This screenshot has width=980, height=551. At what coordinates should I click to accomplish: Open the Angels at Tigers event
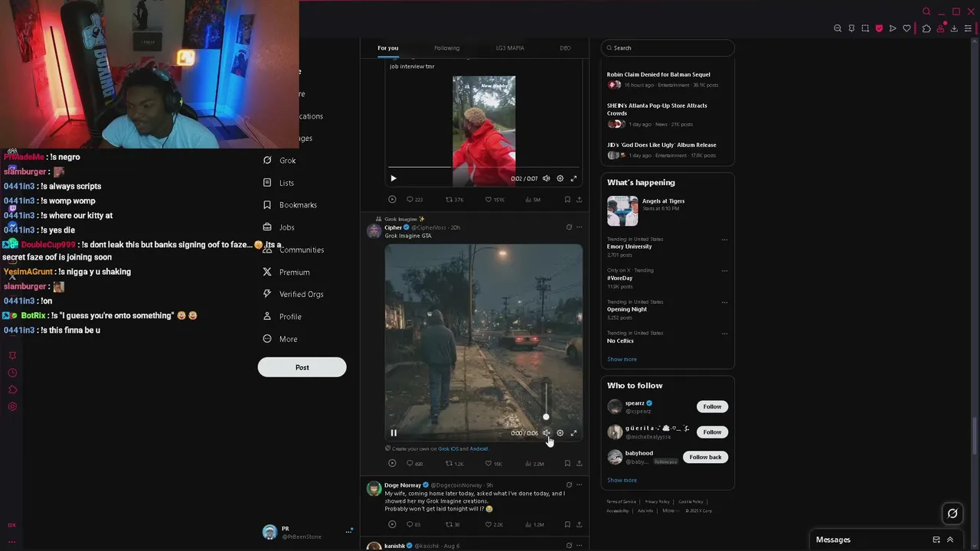(667, 211)
